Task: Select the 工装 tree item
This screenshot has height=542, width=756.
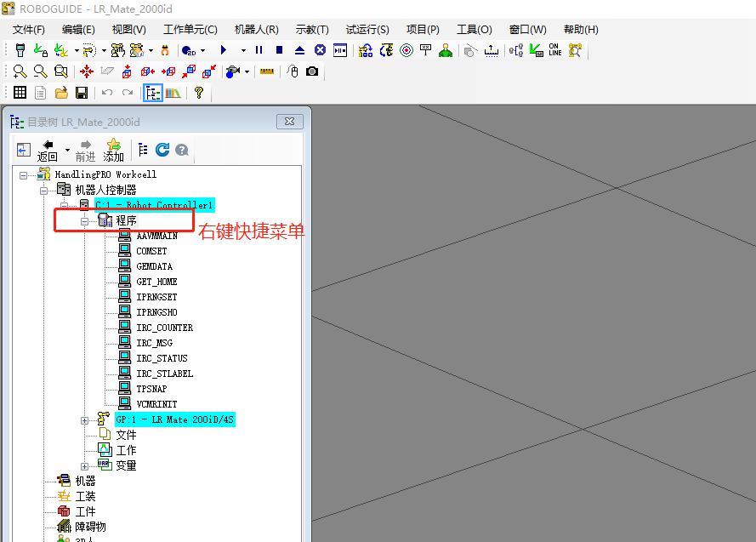Action: click(x=85, y=496)
